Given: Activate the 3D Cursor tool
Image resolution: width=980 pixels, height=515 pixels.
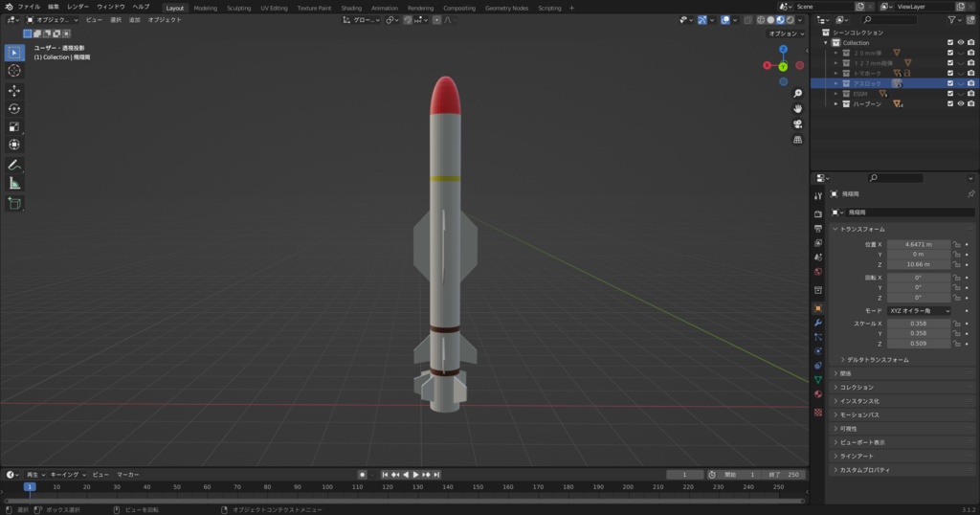Looking at the screenshot, I should pos(14,71).
